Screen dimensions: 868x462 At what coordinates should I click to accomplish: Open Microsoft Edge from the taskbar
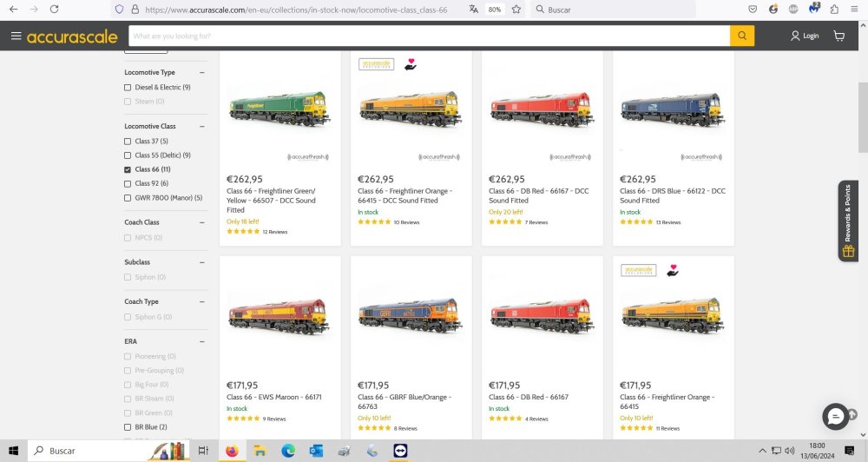pos(288,451)
